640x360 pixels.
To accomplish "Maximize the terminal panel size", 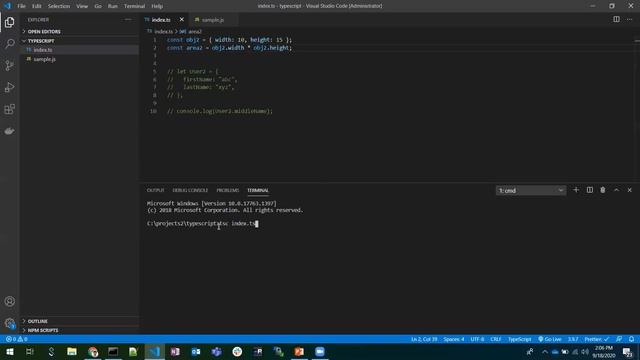I will (x=616, y=190).
